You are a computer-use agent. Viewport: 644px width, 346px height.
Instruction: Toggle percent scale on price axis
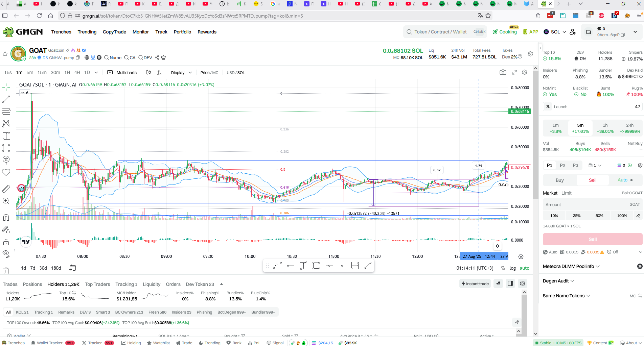click(503, 268)
